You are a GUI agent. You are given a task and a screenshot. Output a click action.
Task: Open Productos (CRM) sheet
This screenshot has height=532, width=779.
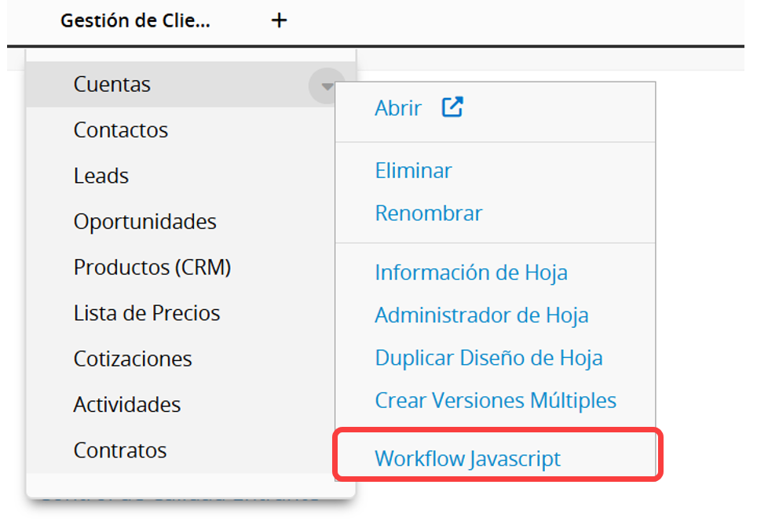(x=152, y=268)
